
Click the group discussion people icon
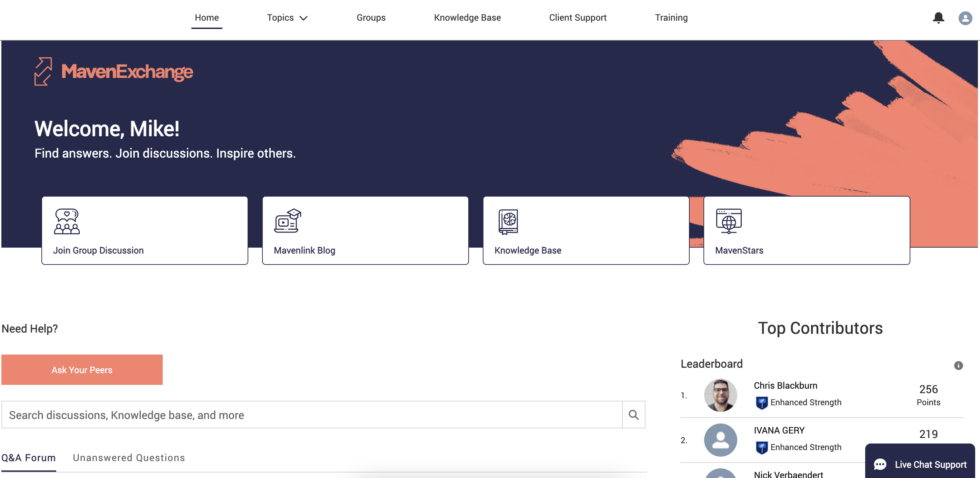click(x=67, y=221)
